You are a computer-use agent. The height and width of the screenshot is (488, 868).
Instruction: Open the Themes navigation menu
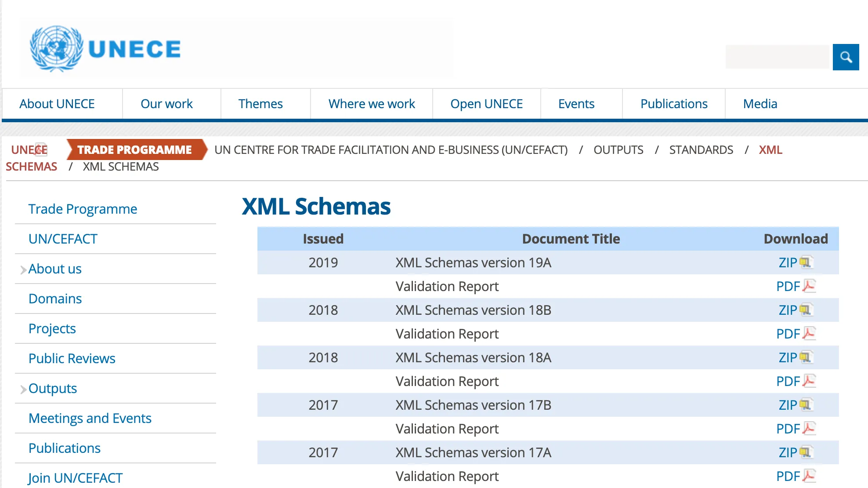pyautogui.click(x=260, y=104)
